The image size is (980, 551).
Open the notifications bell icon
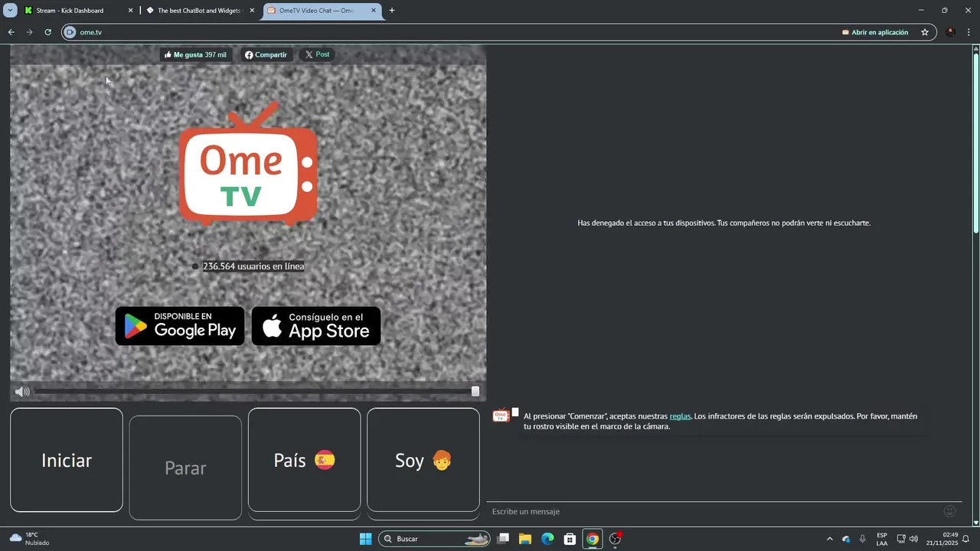[966, 539]
